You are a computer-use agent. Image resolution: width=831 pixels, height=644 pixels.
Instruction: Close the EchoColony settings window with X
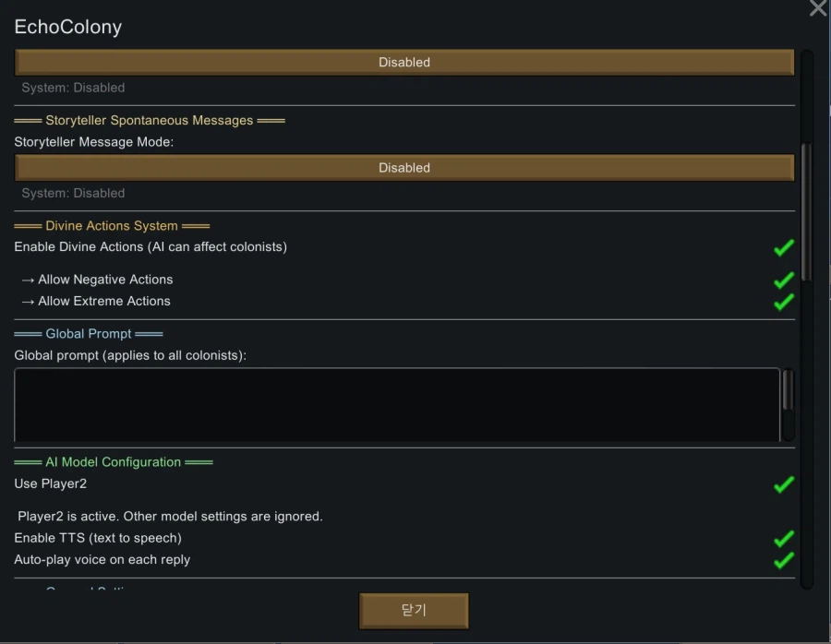(817, 9)
